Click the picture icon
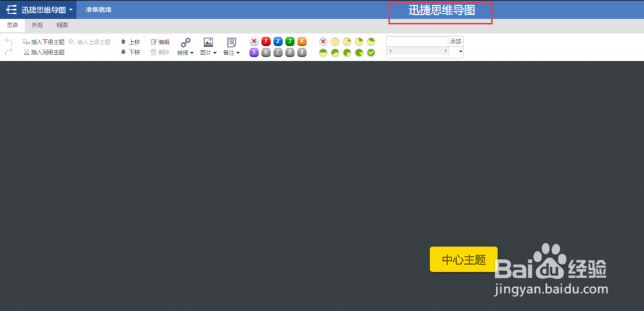Screen dimensions: 644x311 [209, 42]
